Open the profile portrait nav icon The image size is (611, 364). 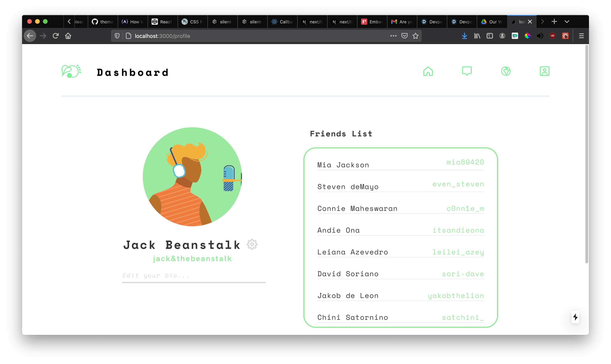coord(544,71)
